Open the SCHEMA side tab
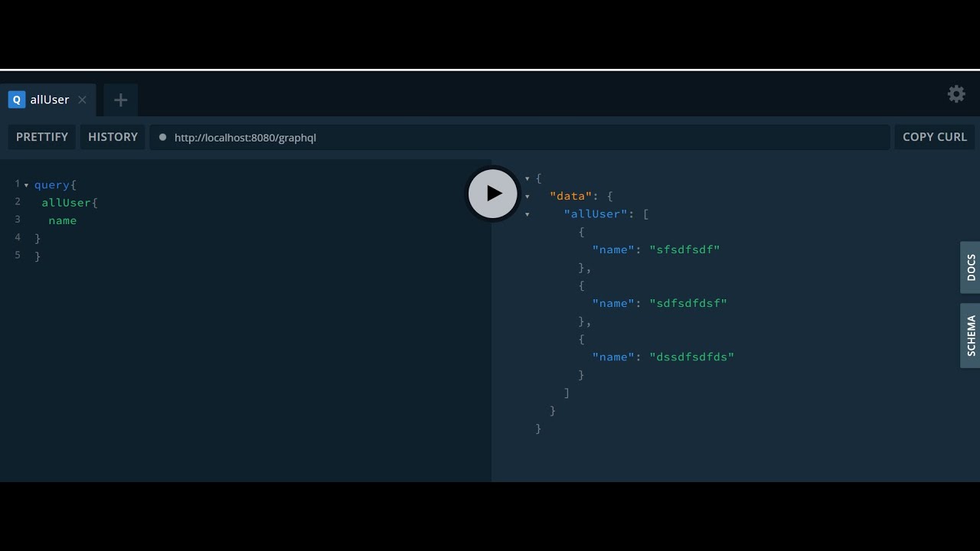The width and height of the screenshot is (980, 551). tap(970, 335)
